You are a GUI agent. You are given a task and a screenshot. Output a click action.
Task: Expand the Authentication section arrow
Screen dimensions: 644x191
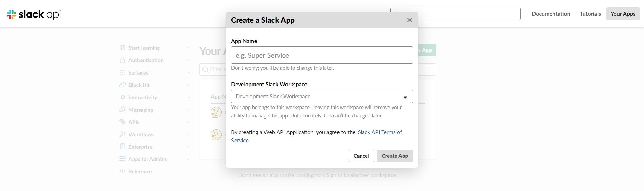(x=188, y=60)
